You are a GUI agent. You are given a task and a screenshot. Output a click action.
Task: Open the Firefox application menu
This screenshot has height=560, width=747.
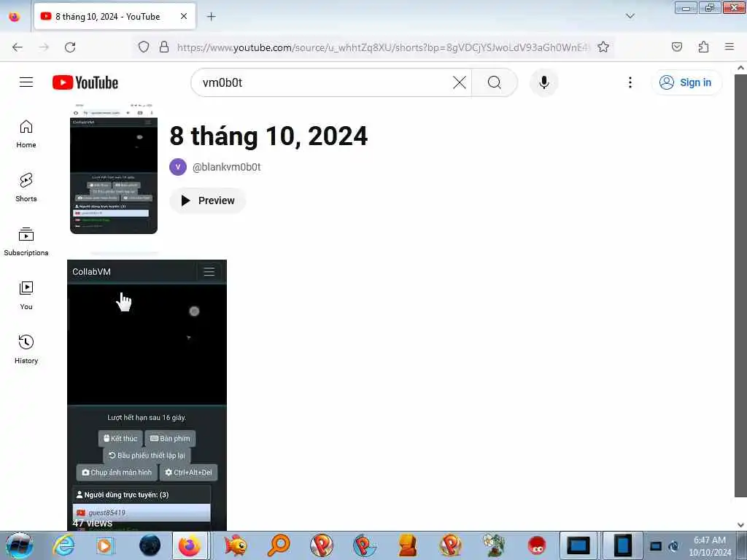(729, 47)
